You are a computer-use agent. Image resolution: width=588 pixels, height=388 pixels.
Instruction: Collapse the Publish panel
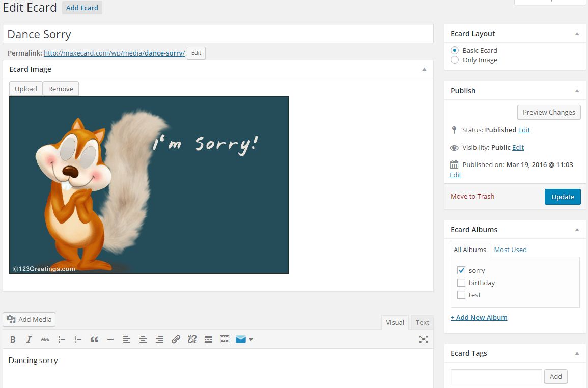click(x=577, y=91)
